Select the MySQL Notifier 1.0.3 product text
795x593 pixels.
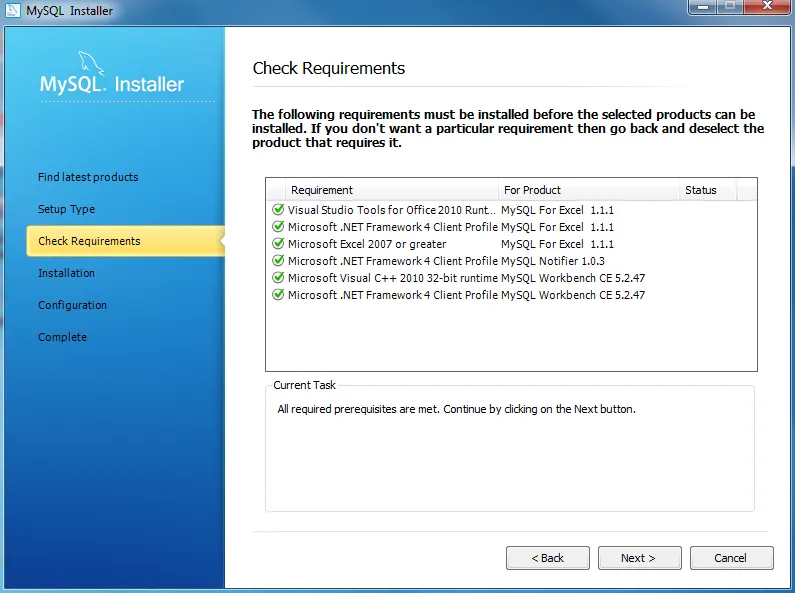pos(552,261)
